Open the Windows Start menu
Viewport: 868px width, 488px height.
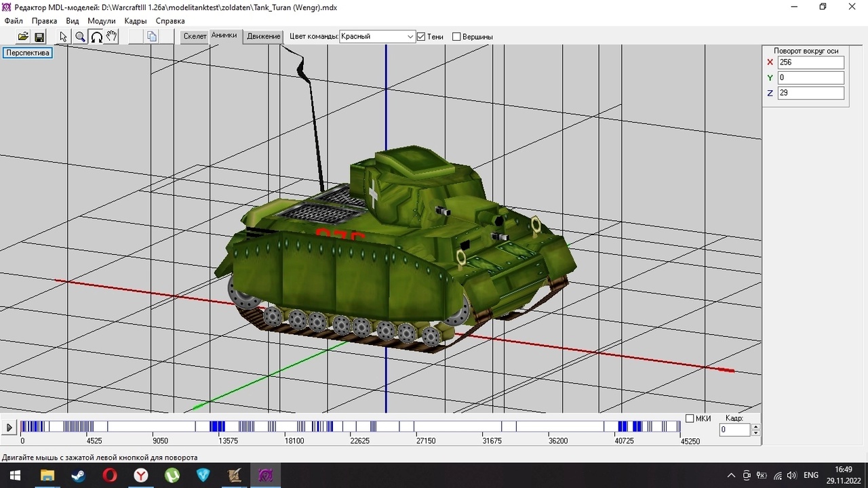pyautogui.click(x=15, y=475)
